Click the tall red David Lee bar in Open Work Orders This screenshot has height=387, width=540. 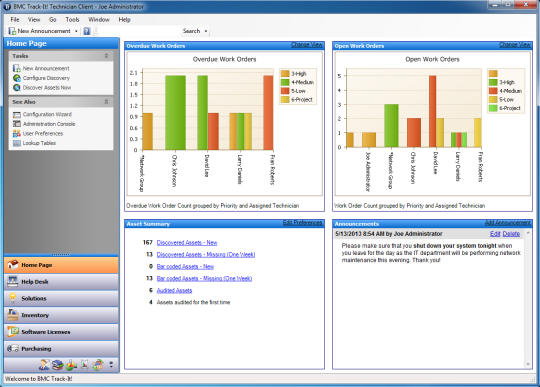pyautogui.click(x=433, y=112)
